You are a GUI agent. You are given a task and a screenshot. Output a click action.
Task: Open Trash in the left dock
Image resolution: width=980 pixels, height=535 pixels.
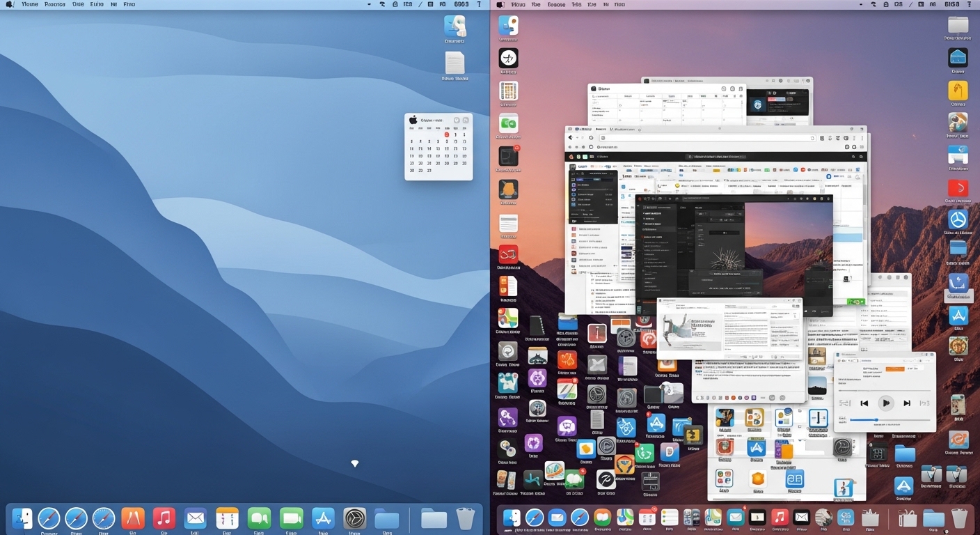tap(466, 518)
